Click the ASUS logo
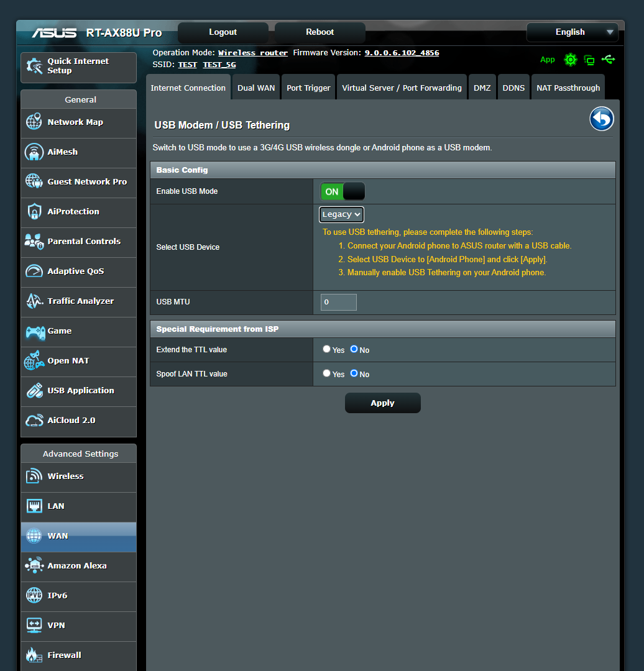 click(54, 33)
